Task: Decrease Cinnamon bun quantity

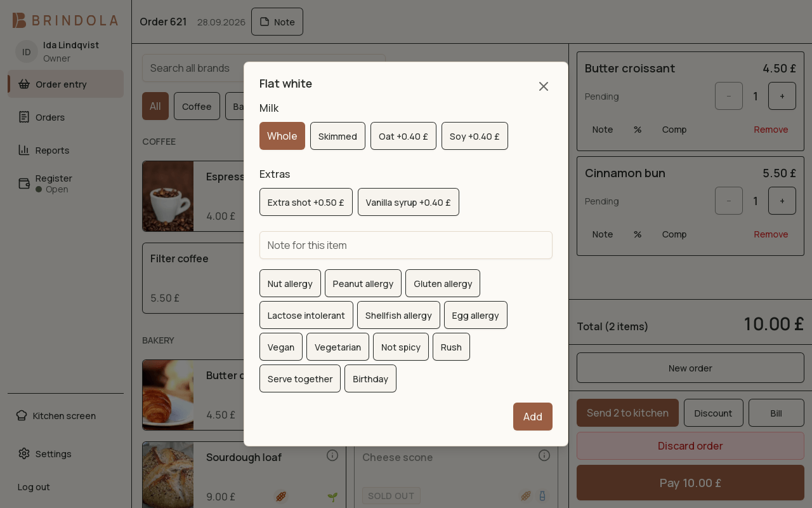Action: 729,201
